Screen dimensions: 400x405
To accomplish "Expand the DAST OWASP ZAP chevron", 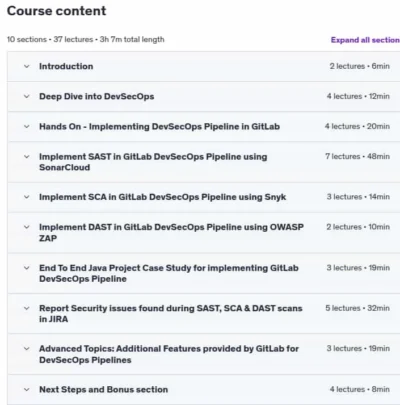I will 27,227.
